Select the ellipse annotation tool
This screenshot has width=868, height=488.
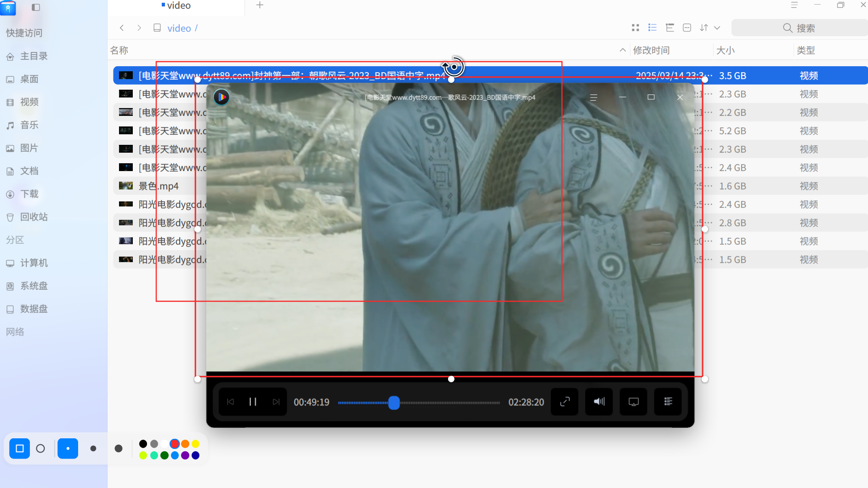(x=40, y=448)
